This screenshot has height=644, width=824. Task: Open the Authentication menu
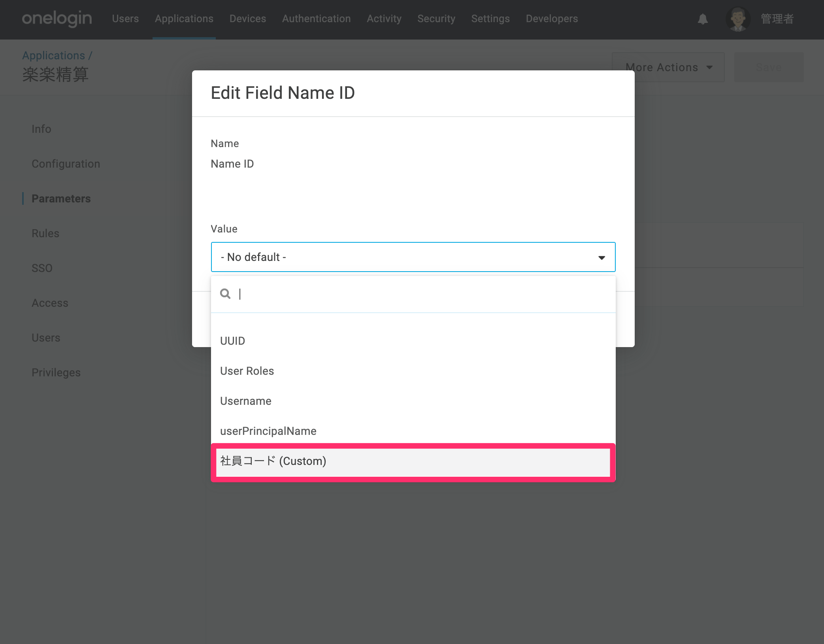coord(317,19)
